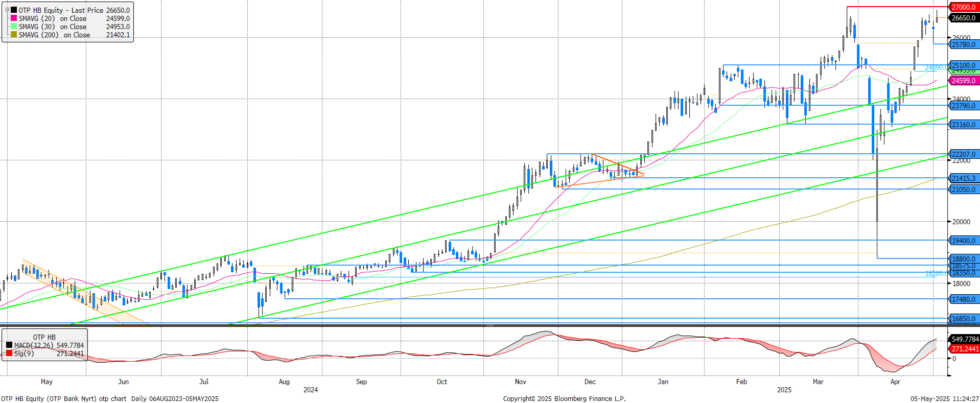
Task: Click the 20000 y-axis value
Action: (x=961, y=222)
